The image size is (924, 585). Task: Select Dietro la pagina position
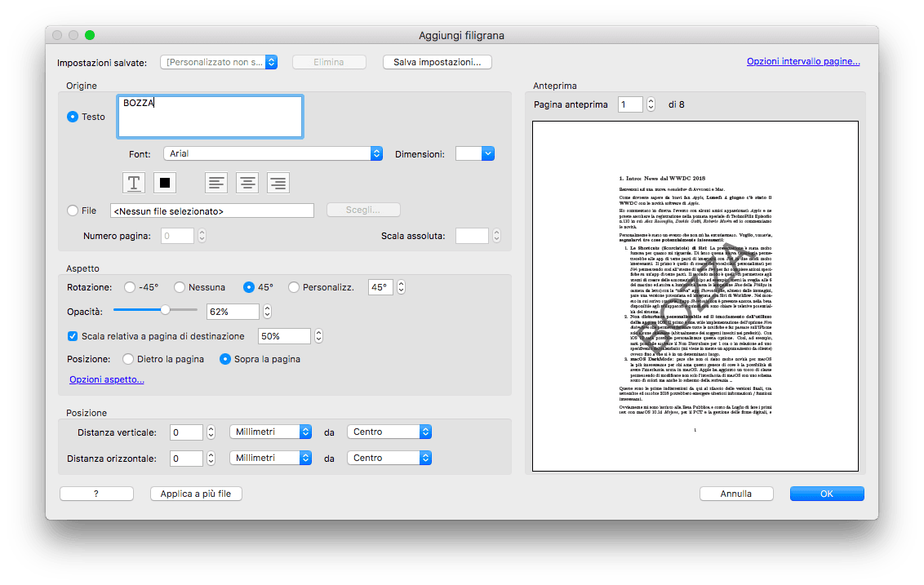click(x=128, y=359)
